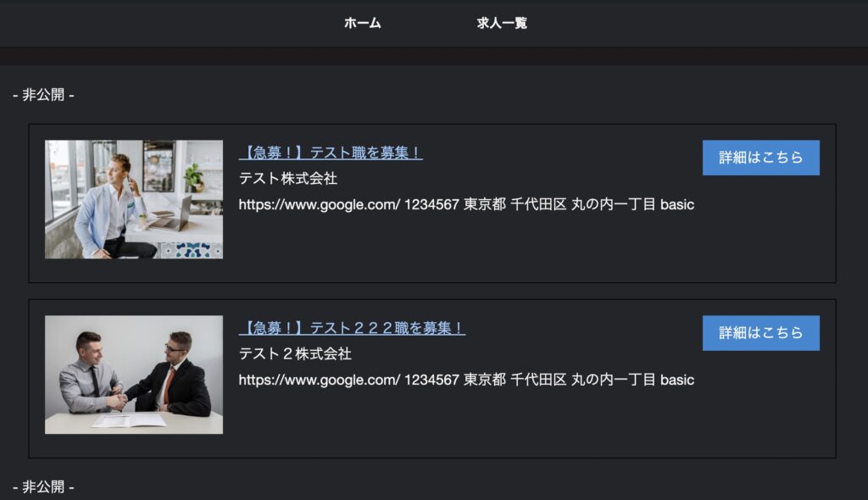
Task: Click the 1234567 postal code in the first listing
Action: 431,205
